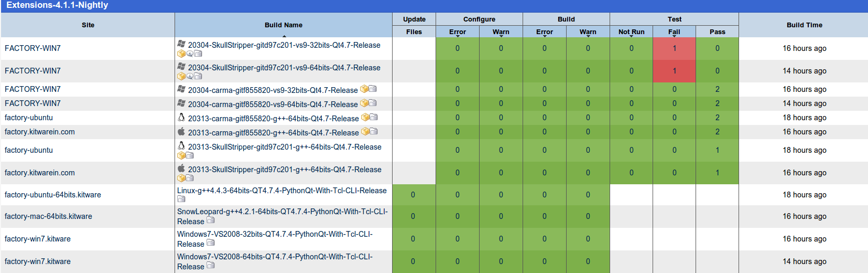Click folder icon under Linux-g++4.4.3 build name

pos(181,199)
